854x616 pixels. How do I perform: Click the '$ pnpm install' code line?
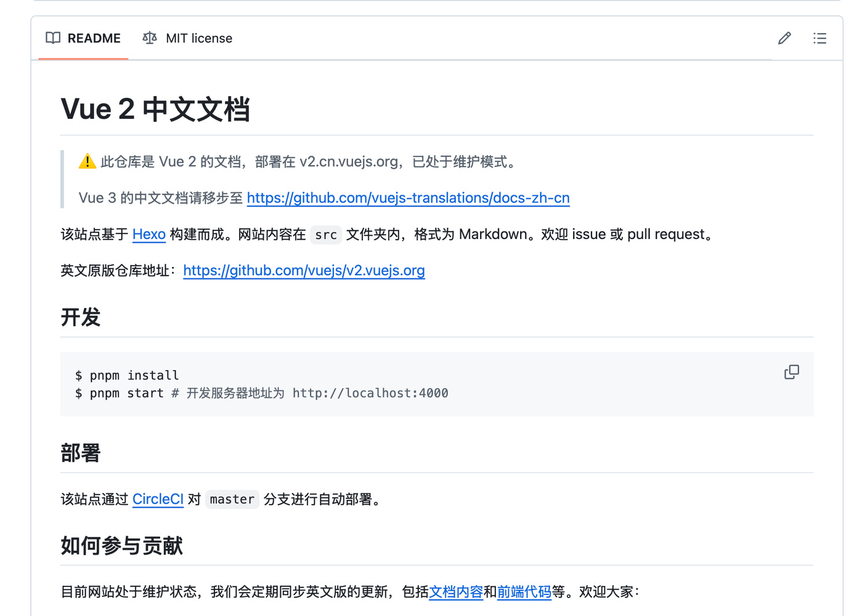tap(127, 375)
